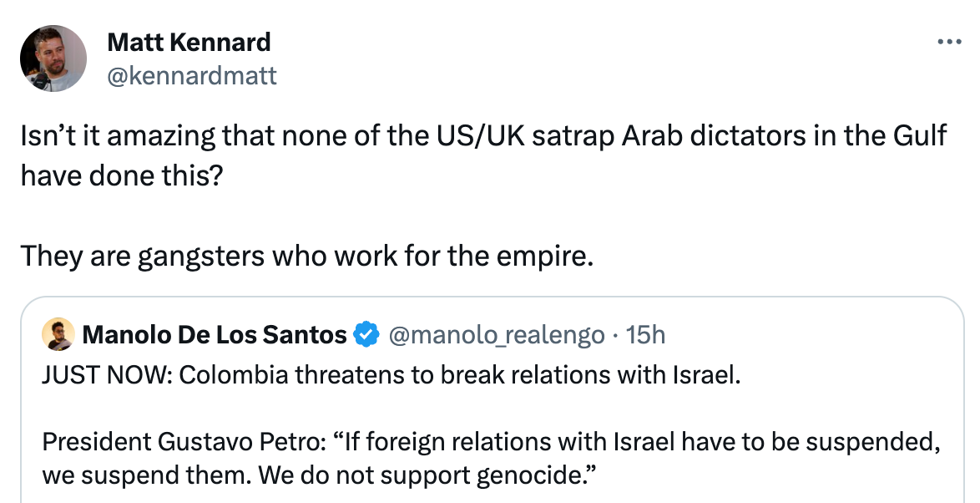Open the three-dot more options menu

(x=950, y=42)
